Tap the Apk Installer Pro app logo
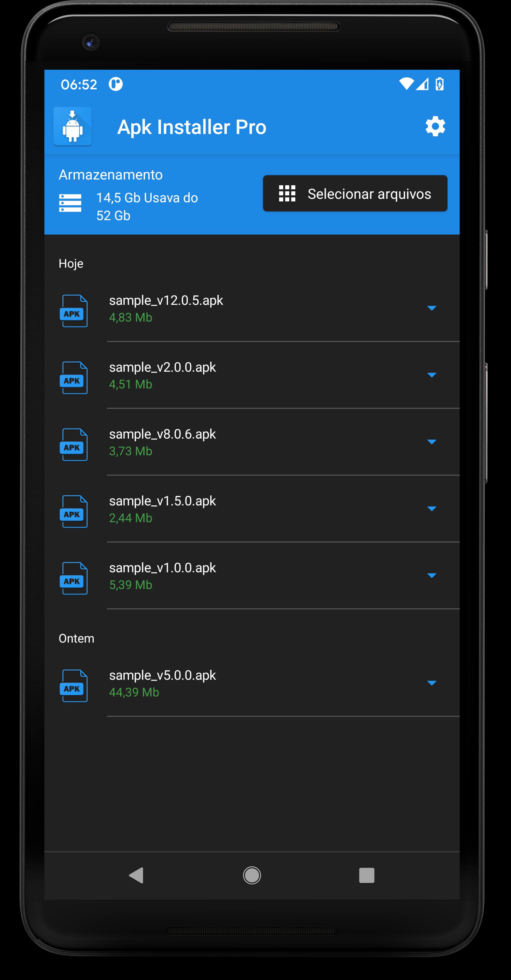Screen dimensions: 511x980 [x=72, y=127]
